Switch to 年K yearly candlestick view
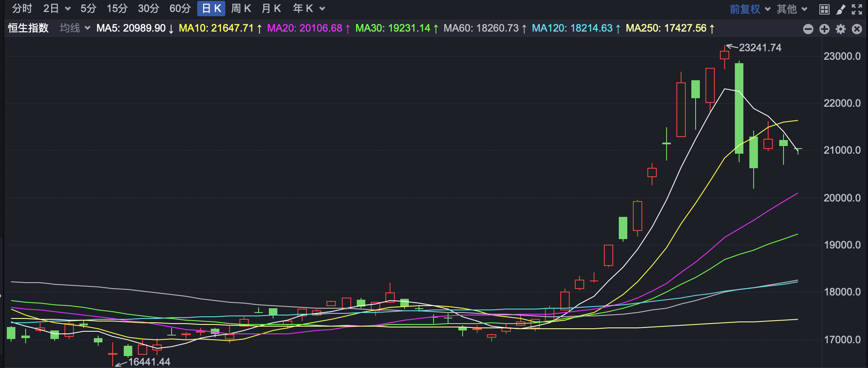This screenshot has height=368, width=868. tap(303, 9)
